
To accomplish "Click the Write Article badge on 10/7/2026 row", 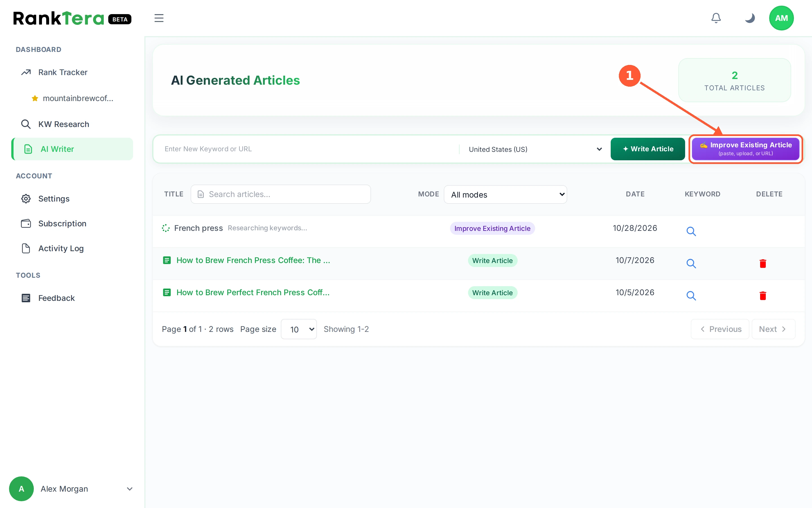I will (x=492, y=261).
